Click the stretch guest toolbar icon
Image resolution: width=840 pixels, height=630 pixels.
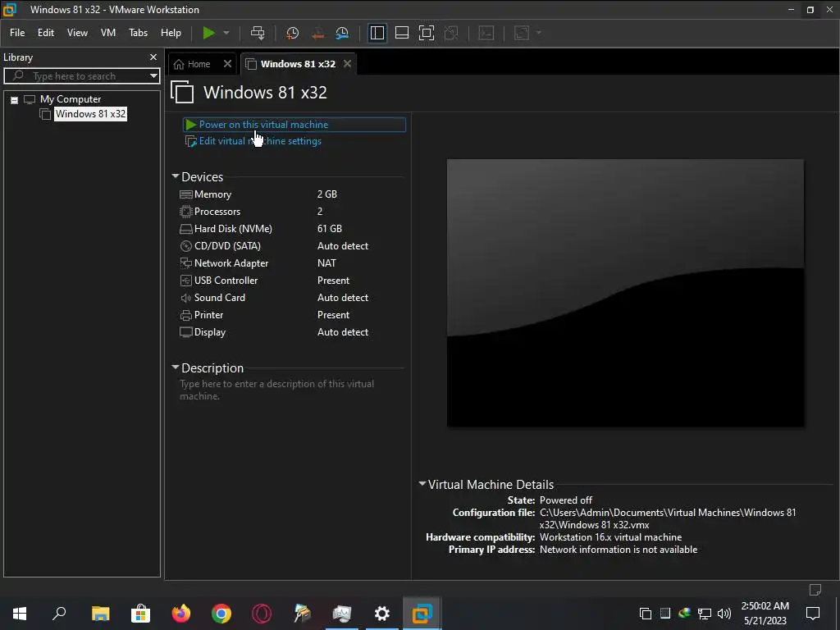coord(522,33)
